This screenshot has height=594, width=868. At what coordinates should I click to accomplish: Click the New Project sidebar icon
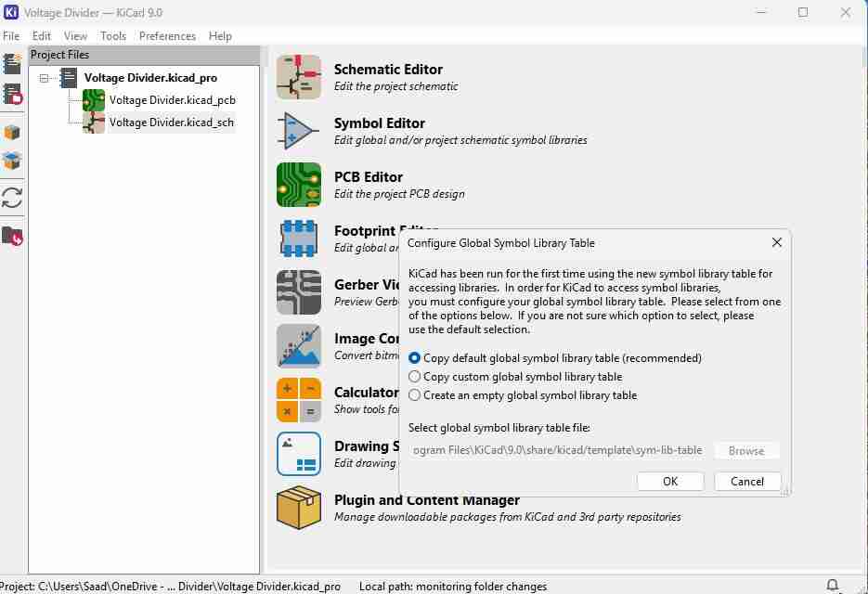pos(12,64)
